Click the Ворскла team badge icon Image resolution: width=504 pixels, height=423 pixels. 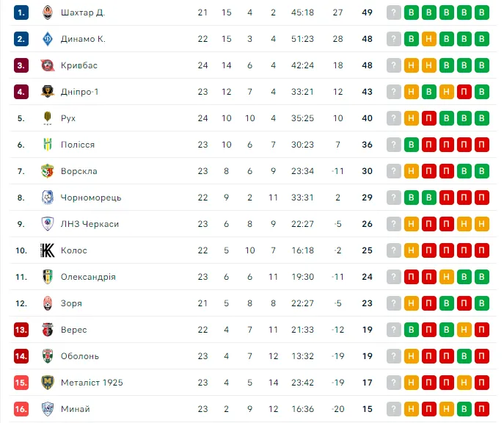[48, 171]
